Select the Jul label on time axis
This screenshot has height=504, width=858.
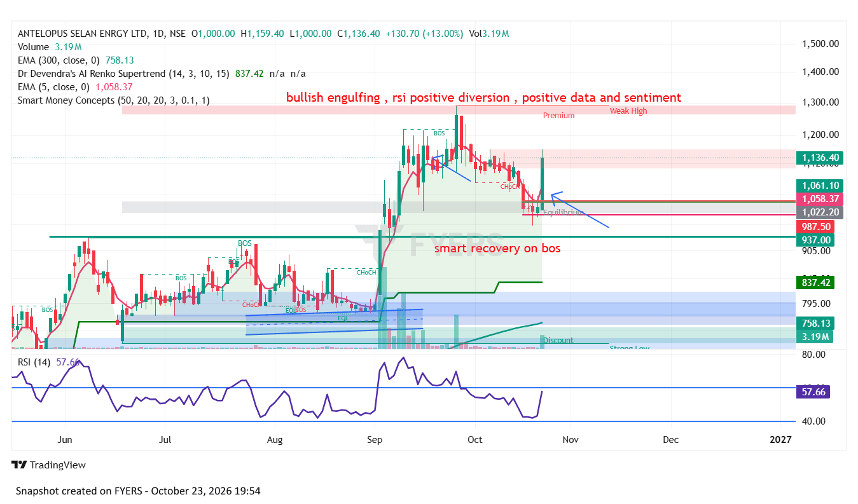tap(165, 440)
